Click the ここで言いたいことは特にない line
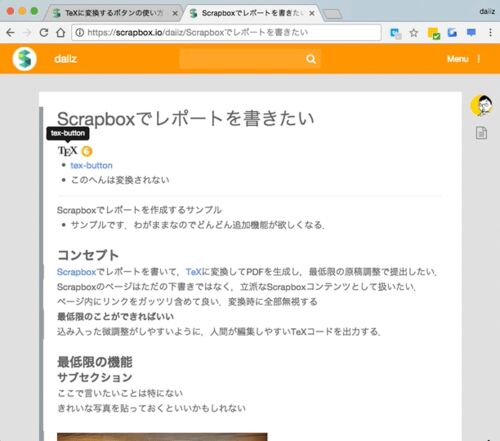Screen dimensions: 500x441 click(120, 393)
